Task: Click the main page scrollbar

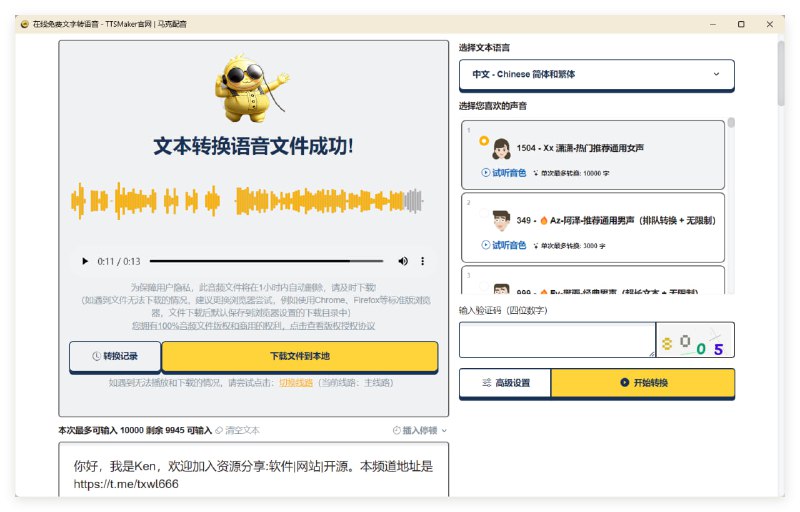Action: (781, 73)
